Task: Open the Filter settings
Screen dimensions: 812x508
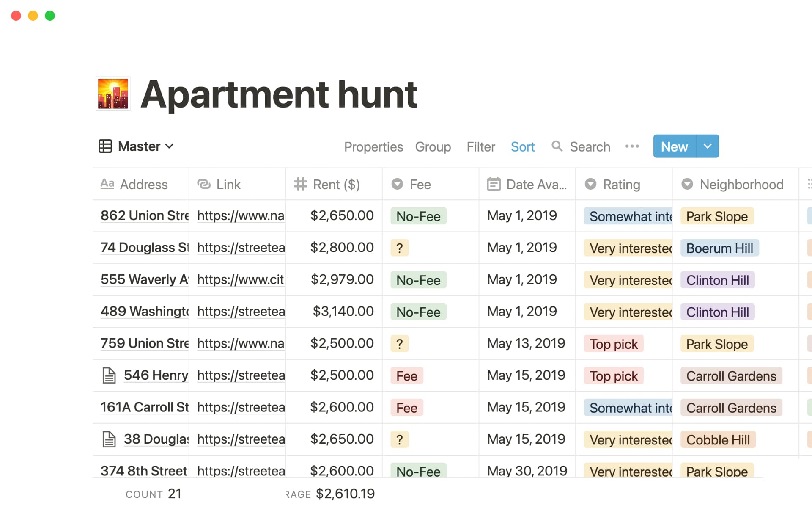Action: pyautogui.click(x=480, y=146)
